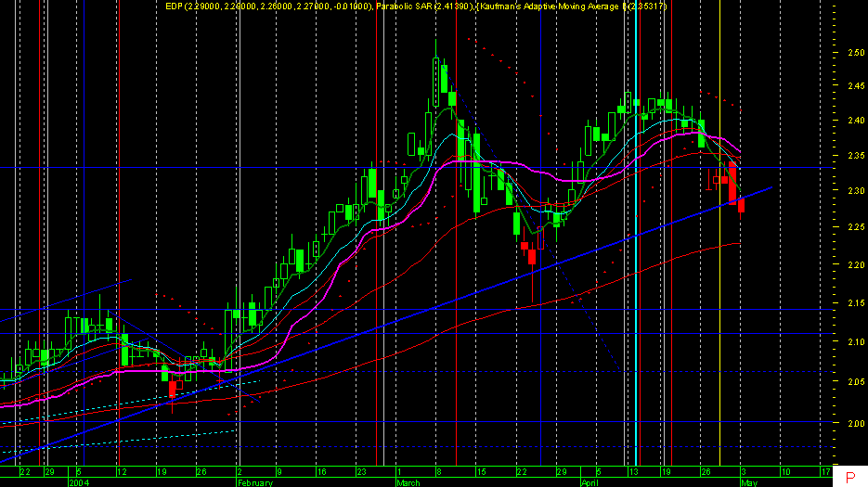The width and height of the screenshot is (868, 487).
Task: Click the date label 17 on time axis
Action: pos(825,472)
